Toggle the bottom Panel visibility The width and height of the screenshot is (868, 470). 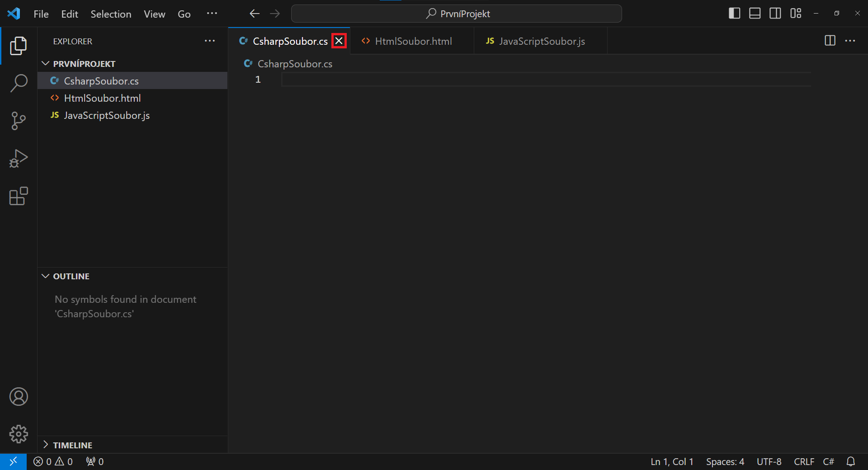(x=755, y=13)
